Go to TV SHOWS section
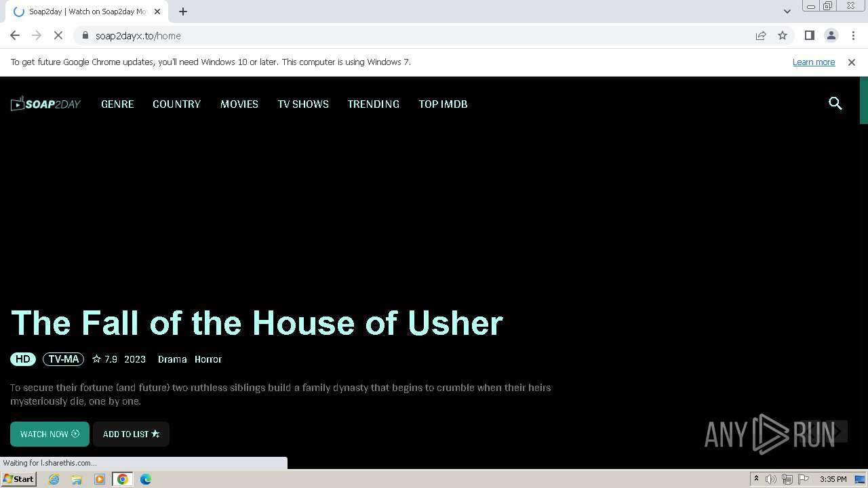The width and height of the screenshot is (868, 488). coord(303,104)
